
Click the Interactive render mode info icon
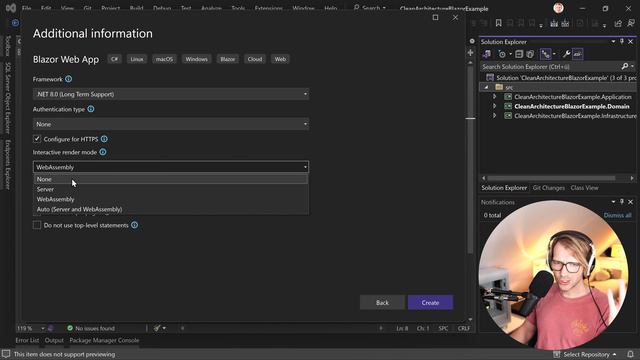pyautogui.click(x=103, y=152)
